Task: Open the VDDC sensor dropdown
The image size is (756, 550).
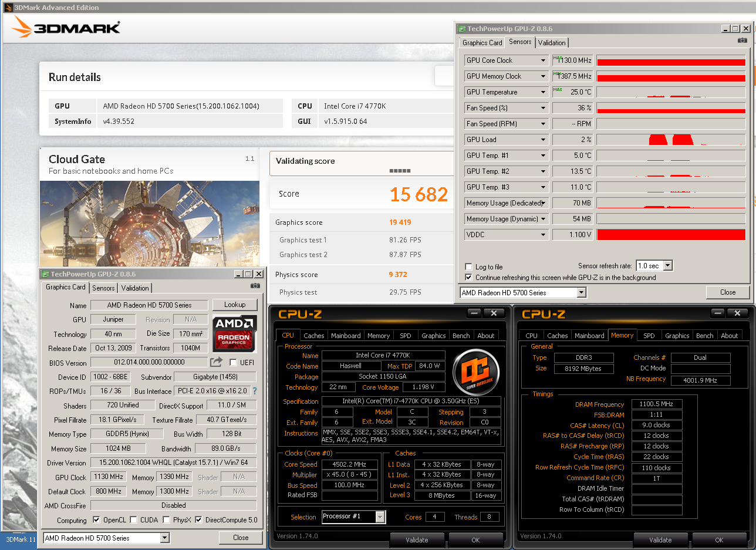Action: coord(544,235)
